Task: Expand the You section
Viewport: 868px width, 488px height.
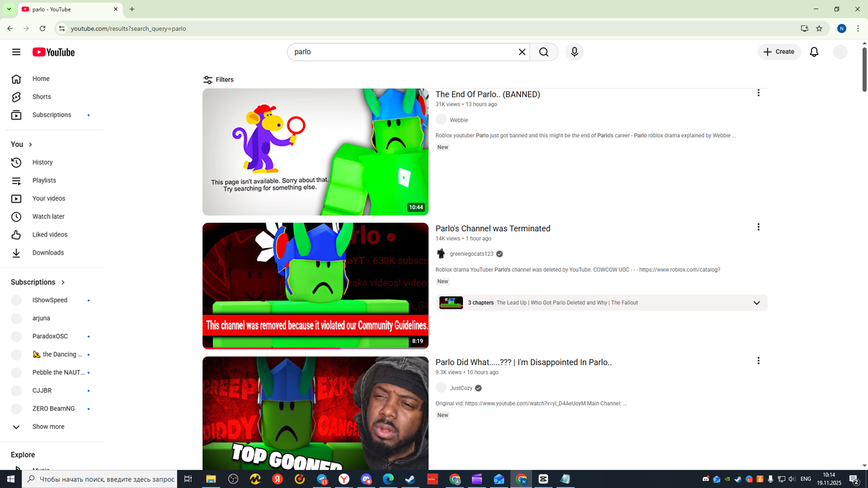Action: pyautogui.click(x=22, y=145)
